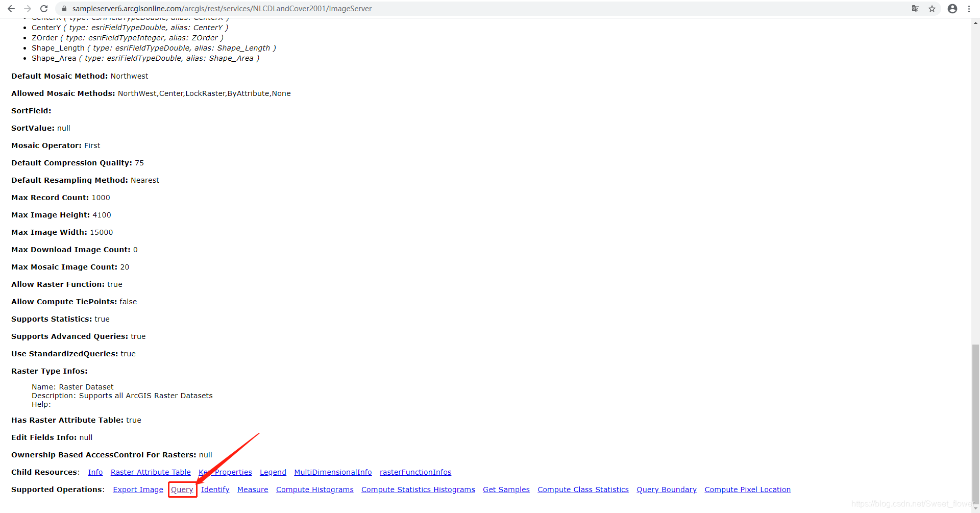Click the browser Back arrow
The image size is (980, 513).
(x=11, y=9)
